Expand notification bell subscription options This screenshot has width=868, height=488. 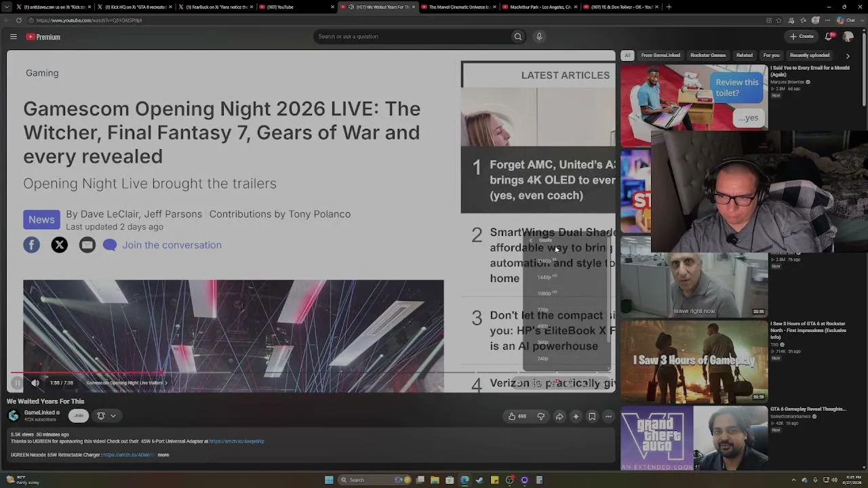coord(106,415)
